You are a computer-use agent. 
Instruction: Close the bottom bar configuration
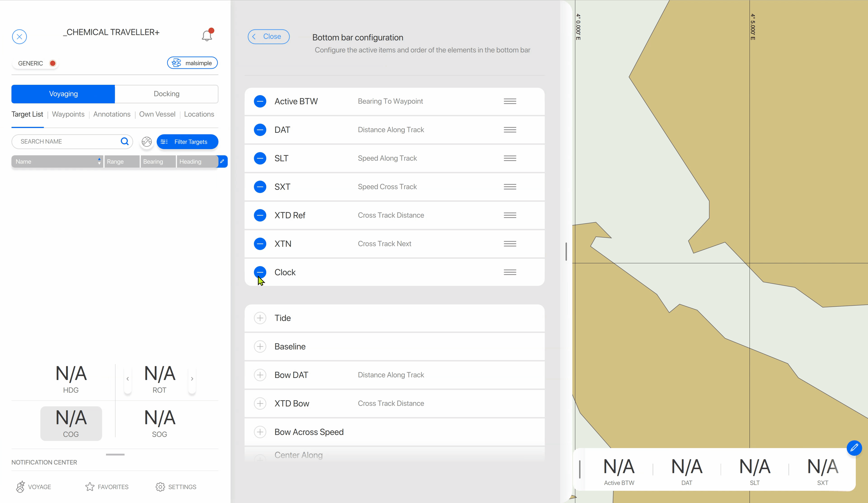pyautogui.click(x=269, y=36)
